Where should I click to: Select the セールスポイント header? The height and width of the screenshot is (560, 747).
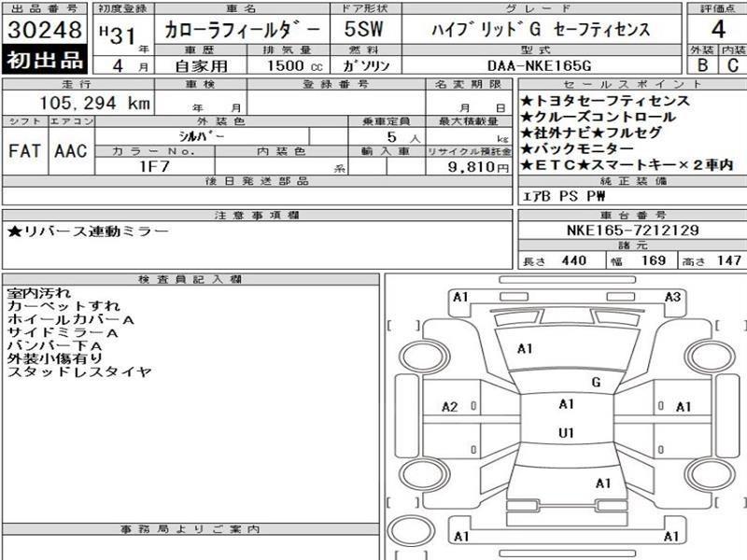point(633,84)
